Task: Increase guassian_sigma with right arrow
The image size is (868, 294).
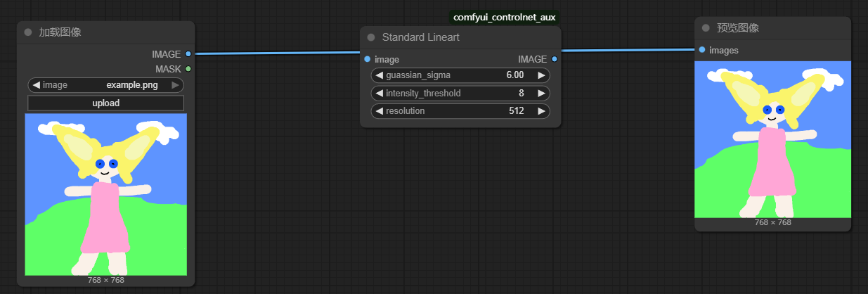Action: [x=541, y=75]
